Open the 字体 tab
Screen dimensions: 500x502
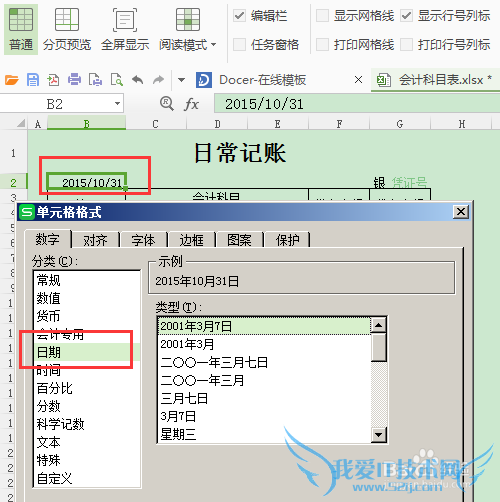click(x=144, y=240)
